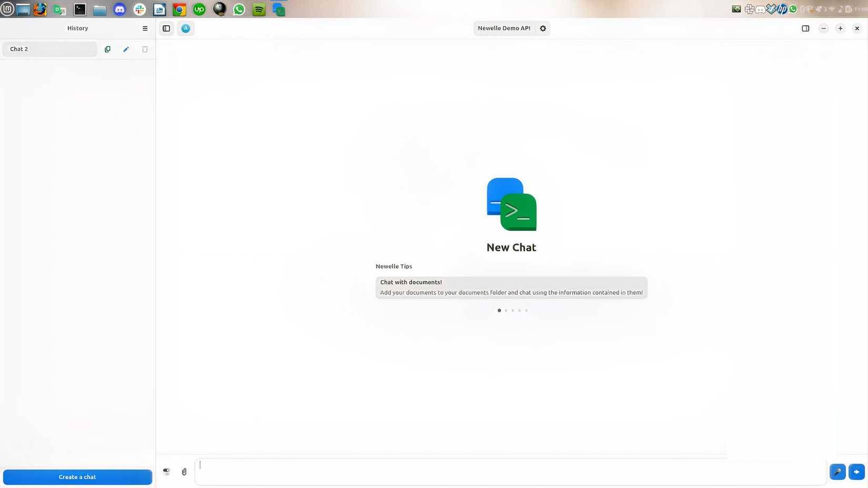Open the blue avatar profile icon

[x=185, y=28]
